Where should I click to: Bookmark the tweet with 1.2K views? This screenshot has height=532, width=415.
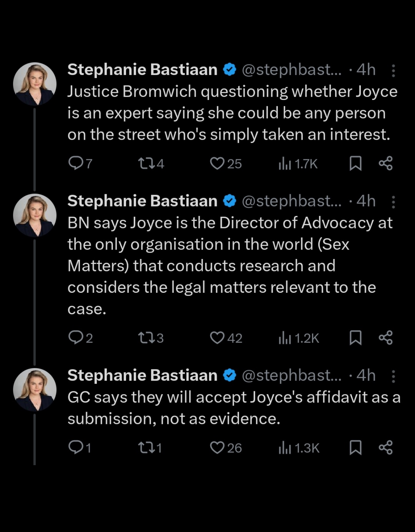click(355, 338)
